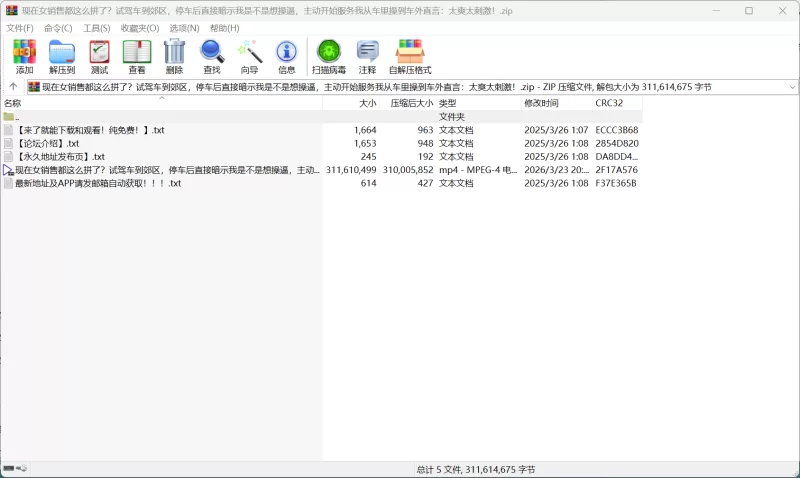Run the 测试 (Test) archive tool
Screen dimensions: 800x478
pyautogui.click(x=99, y=56)
